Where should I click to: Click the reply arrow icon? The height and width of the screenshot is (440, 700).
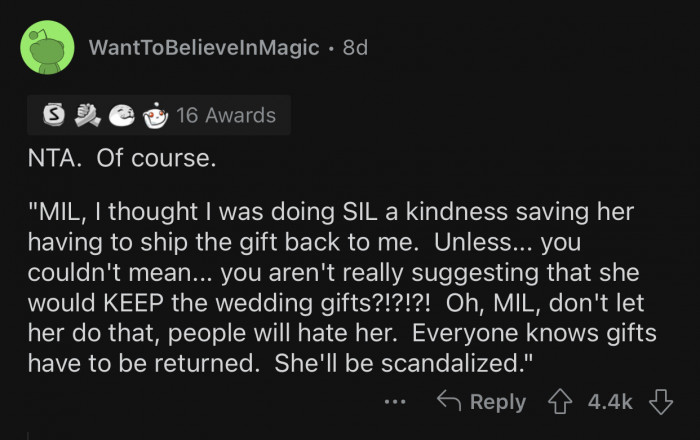[x=449, y=401]
